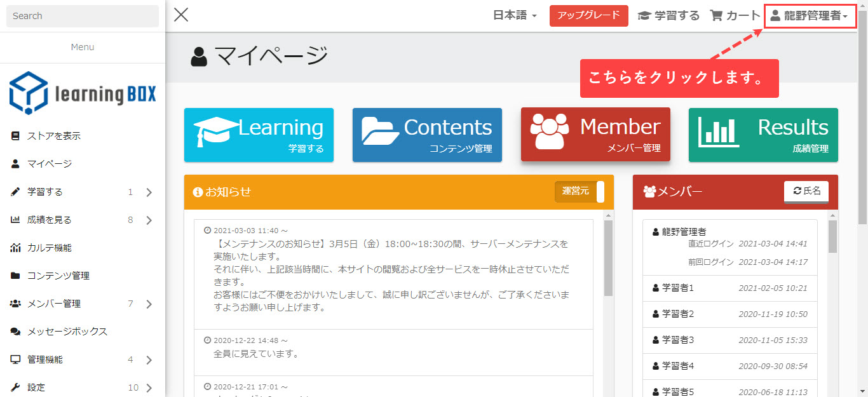Image resolution: width=868 pixels, height=397 pixels.
Task: Click 学習者1 in the member list
Action: (678, 288)
